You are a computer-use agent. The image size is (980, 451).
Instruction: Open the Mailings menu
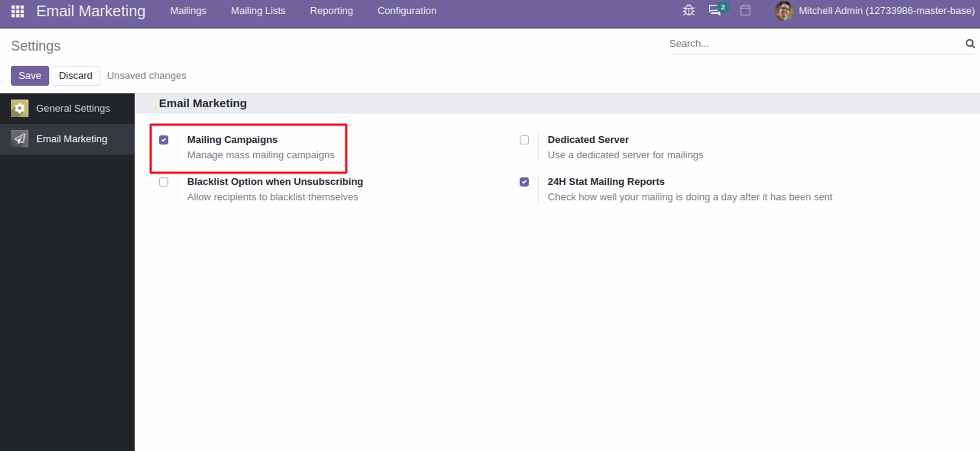[188, 11]
